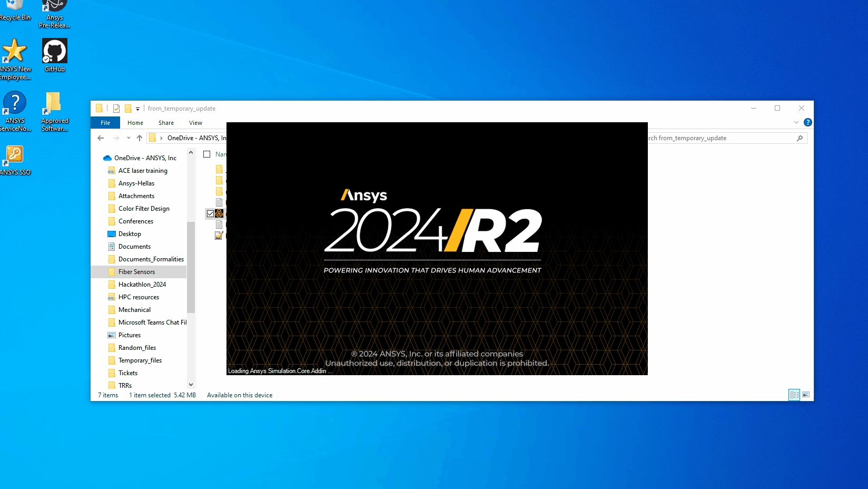This screenshot has width=868, height=489.
Task: Select the highlighted Fiber Sensors folder
Action: click(139, 272)
